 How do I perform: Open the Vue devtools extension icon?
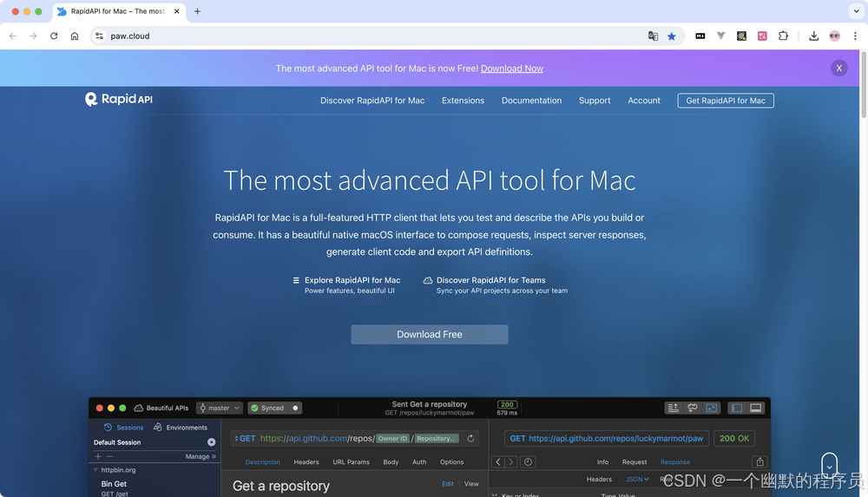[720, 36]
